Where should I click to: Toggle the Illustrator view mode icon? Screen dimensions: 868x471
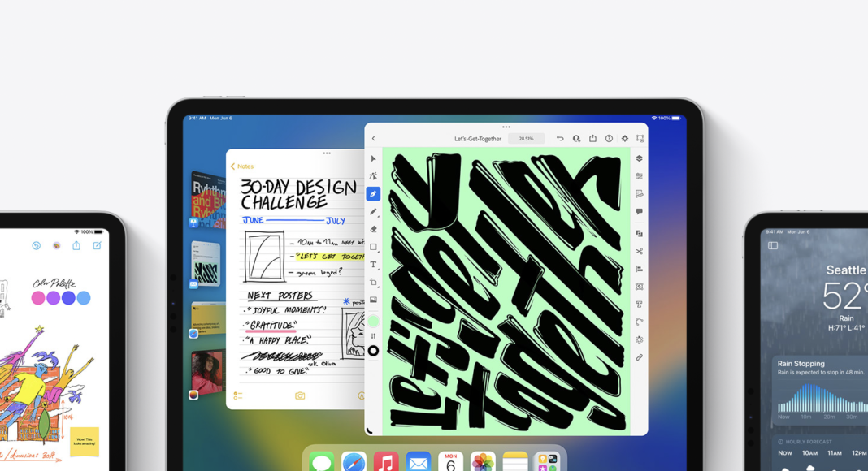(640, 139)
